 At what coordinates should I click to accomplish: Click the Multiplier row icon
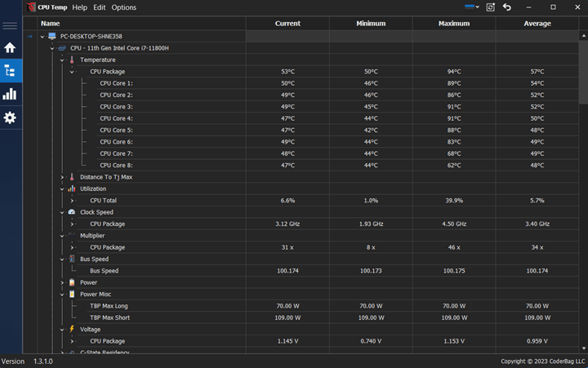click(x=72, y=235)
